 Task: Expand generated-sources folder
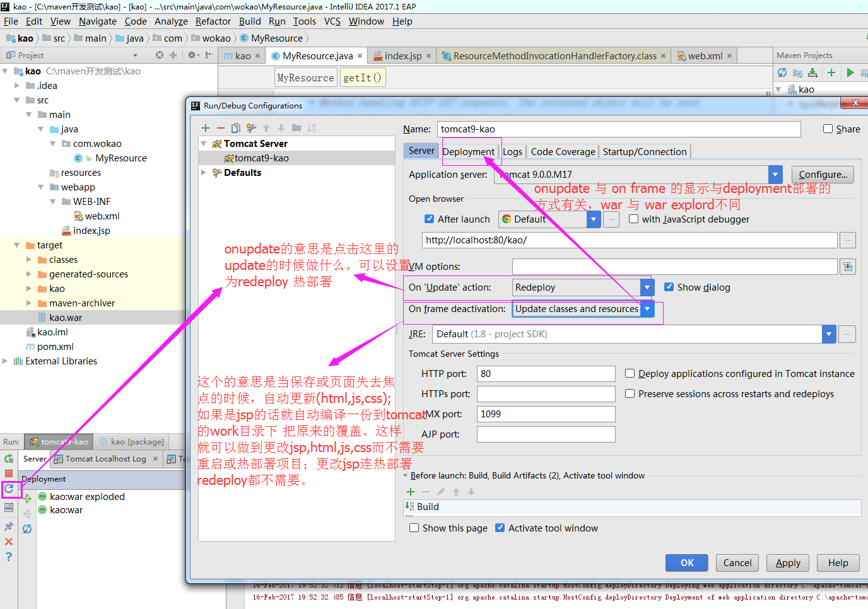coord(29,274)
